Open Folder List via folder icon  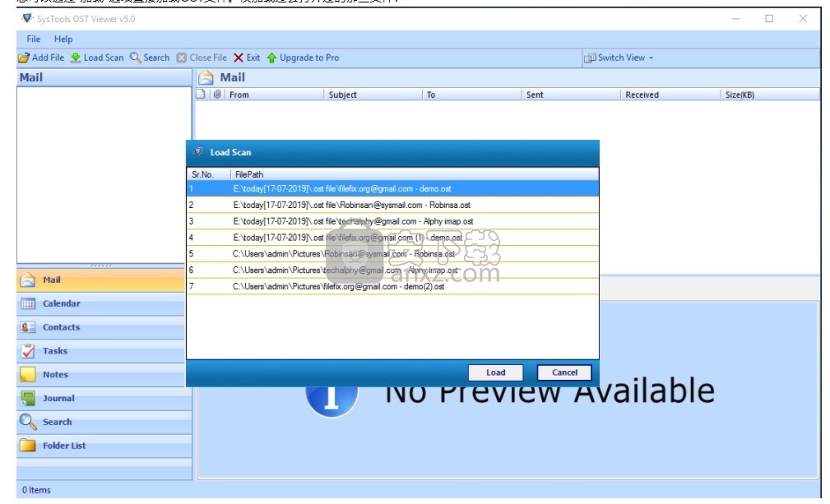pos(27,446)
